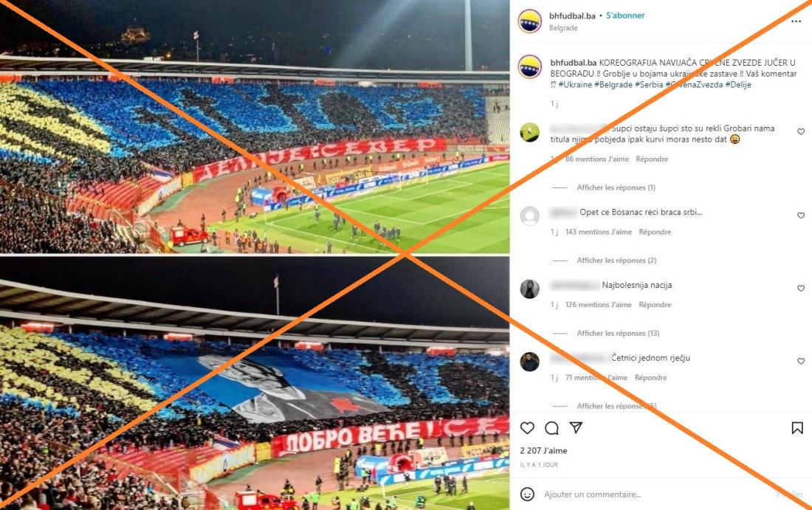Like the 'Najbolesnija nacija' comment
This screenshot has height=510, width=812.
pyautogui.click(x=801, y=289)
